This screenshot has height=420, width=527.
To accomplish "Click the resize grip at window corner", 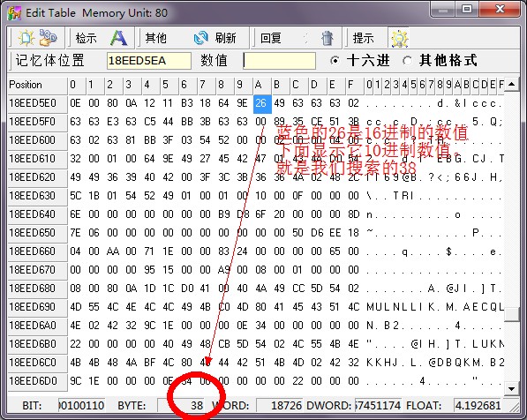I will point(515,408).
